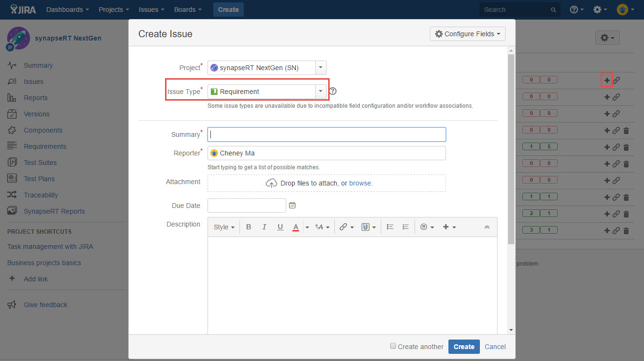
Task: Click the Reporter field showing Cheney Ma
Action: click(327, 153)
